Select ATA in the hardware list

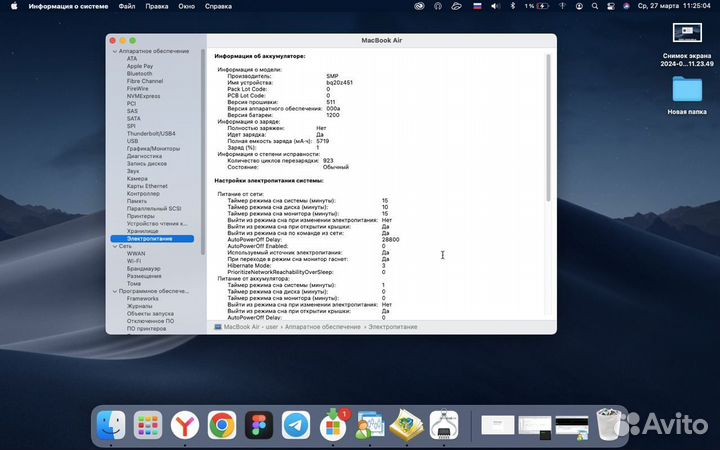coord(132,59)
